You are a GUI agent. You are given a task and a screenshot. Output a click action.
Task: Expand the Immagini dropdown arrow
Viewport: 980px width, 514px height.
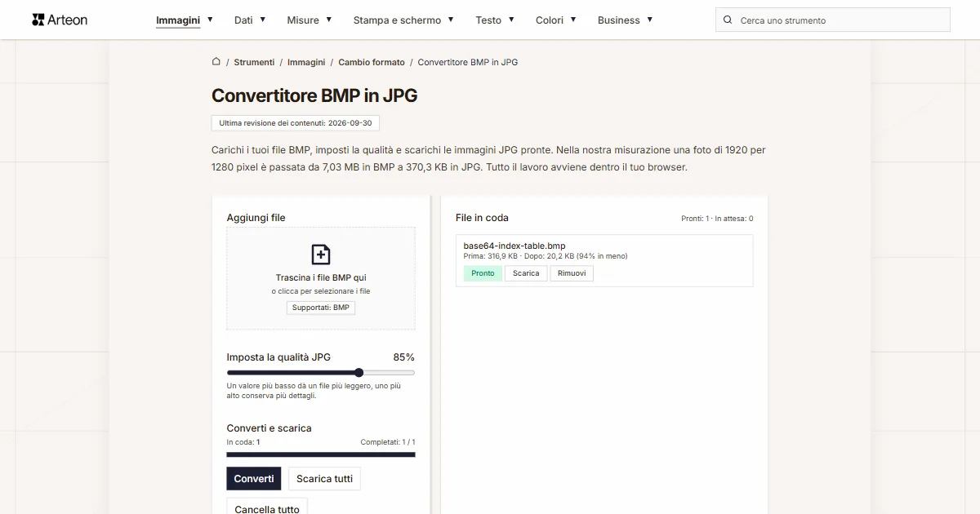coord(210,20)
